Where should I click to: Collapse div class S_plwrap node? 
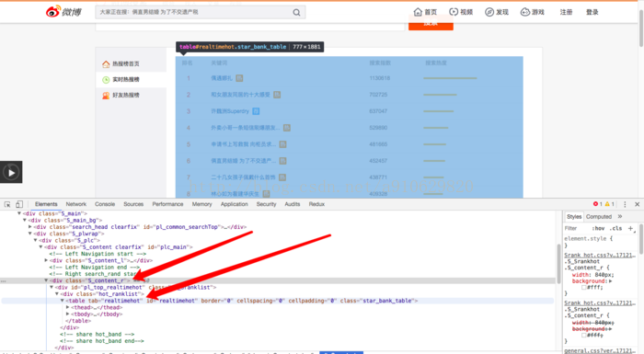[x=30, y=234]
